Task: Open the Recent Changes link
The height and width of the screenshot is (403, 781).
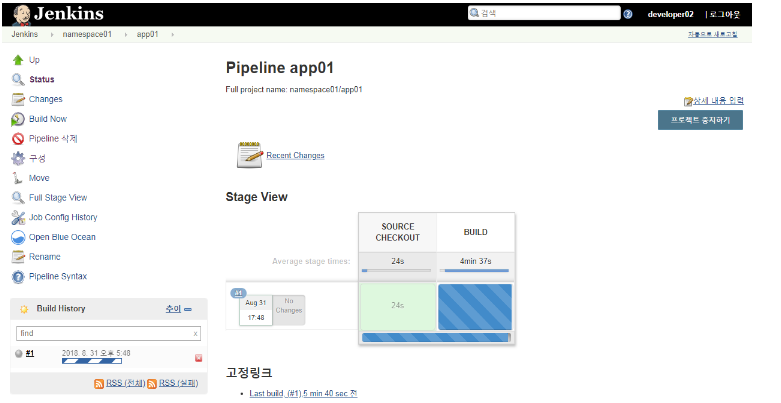Action: (295, 155)
